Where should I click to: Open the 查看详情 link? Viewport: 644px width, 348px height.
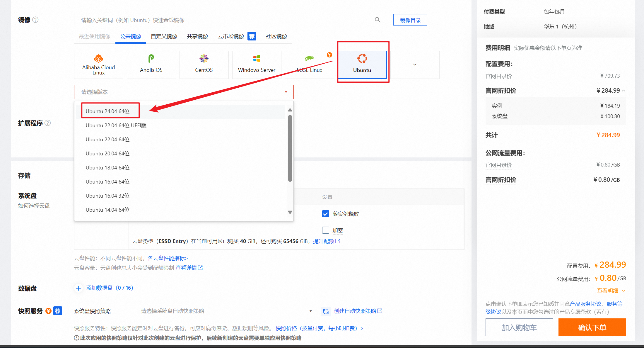186,268
